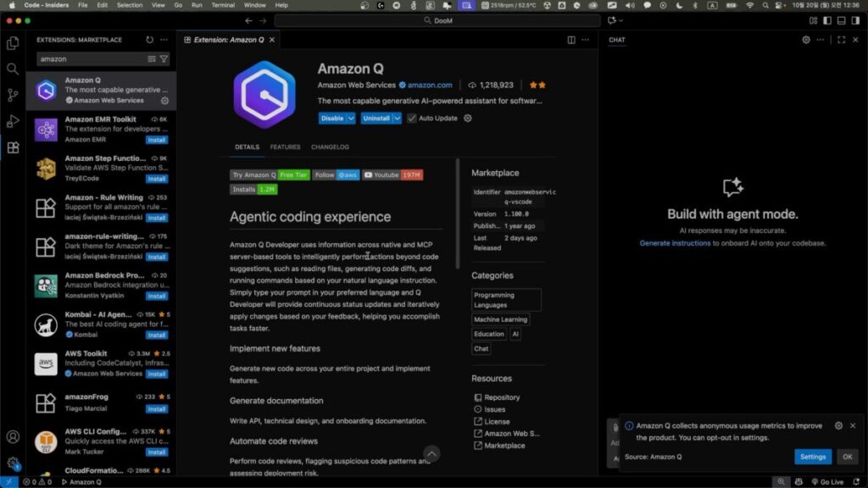The image size is (868, 488).
Task: Click the Generate instructions link
Action: point(675,243)
